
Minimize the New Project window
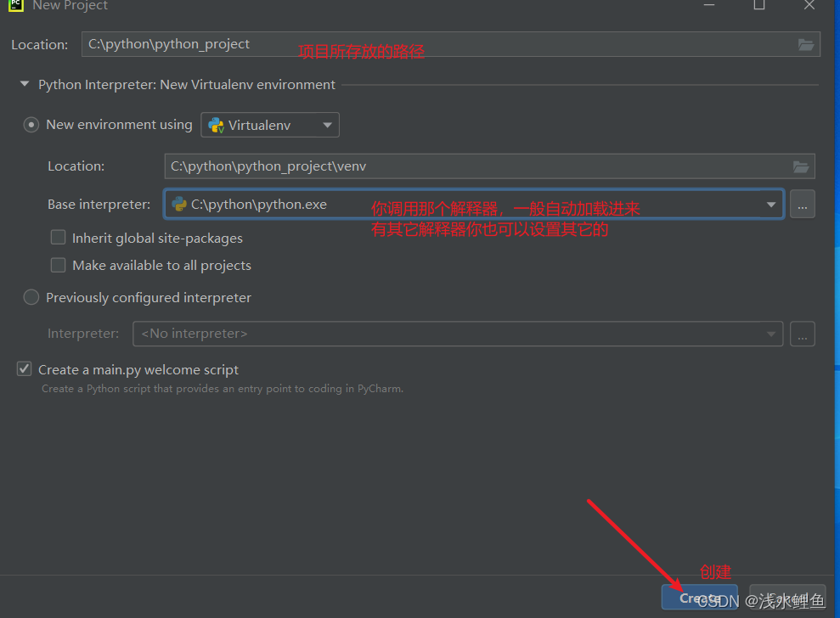click(x=709, y=5)
